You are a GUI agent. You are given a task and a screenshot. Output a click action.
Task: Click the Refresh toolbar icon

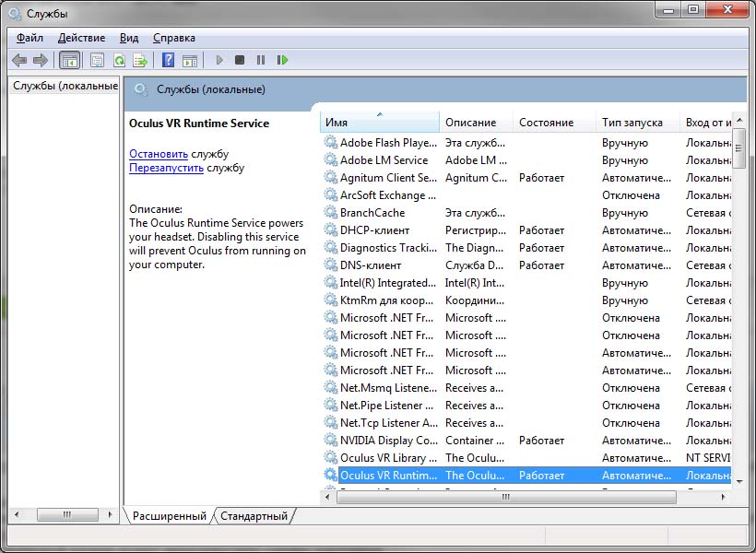coord(119,60)
